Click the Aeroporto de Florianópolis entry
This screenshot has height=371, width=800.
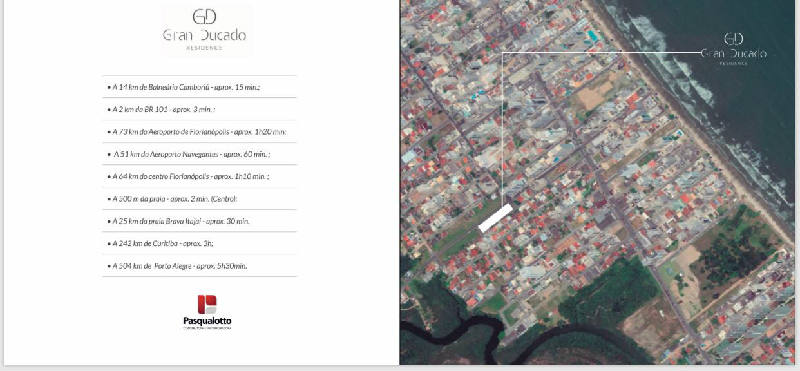coord(197,132)
